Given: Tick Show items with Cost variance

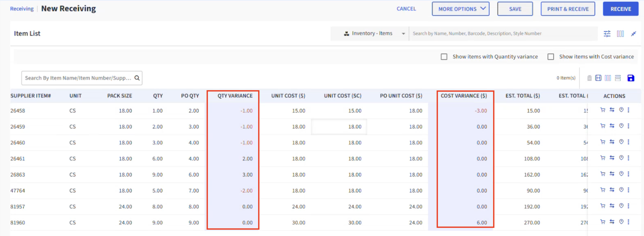Looking at the screenshot, I should [x=551, y=57].
